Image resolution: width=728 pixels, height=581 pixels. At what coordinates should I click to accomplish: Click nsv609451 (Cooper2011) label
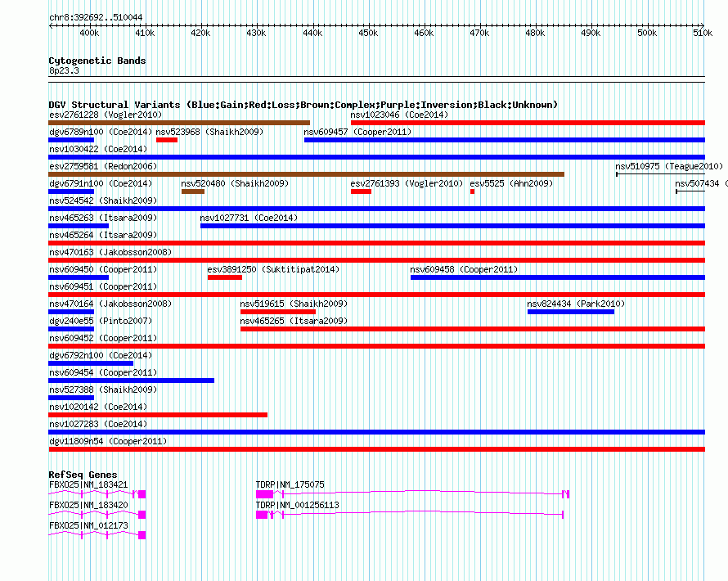(x=103, y=286)
